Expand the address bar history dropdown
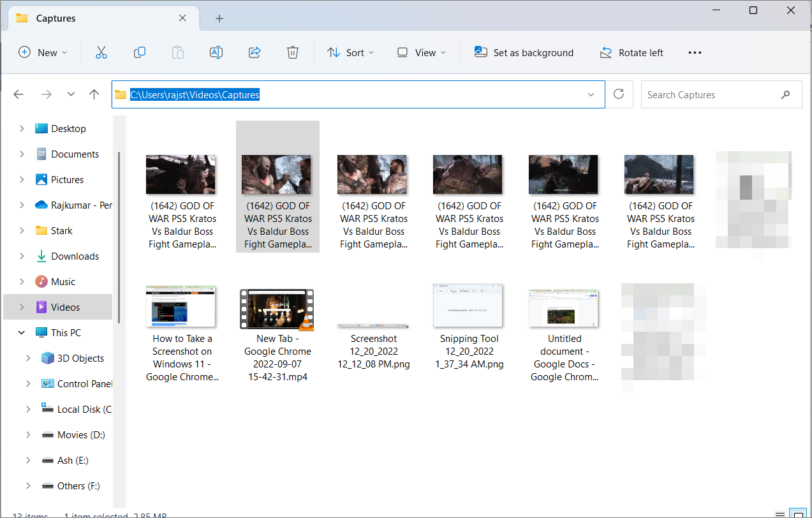 pos(591,94)
